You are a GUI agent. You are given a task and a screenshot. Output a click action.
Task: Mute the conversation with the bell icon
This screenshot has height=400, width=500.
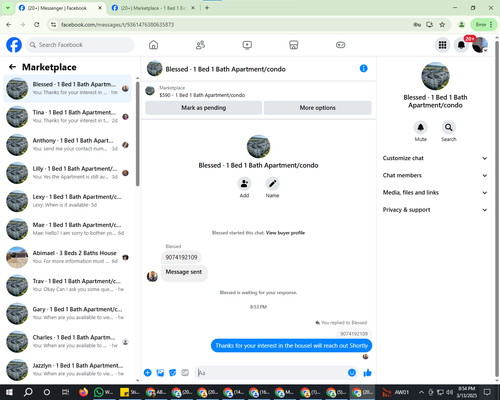[x=421, y=127]
